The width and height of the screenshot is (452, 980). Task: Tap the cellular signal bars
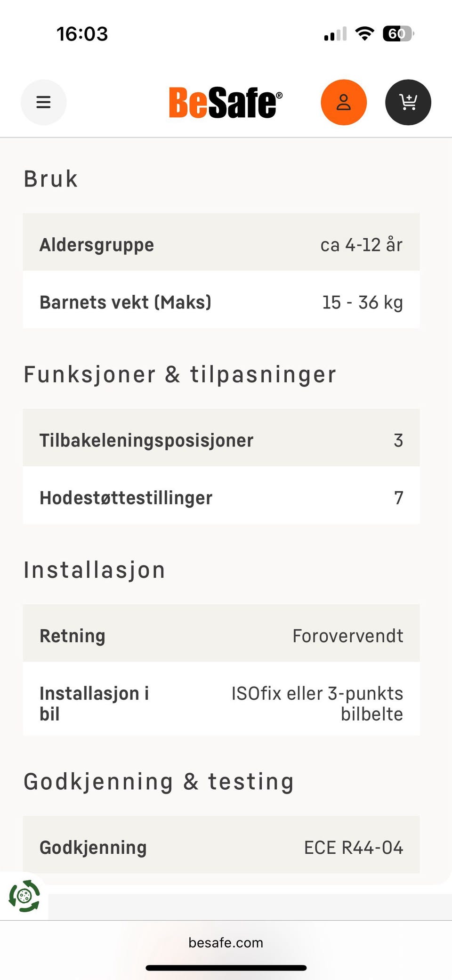[335, 34]
